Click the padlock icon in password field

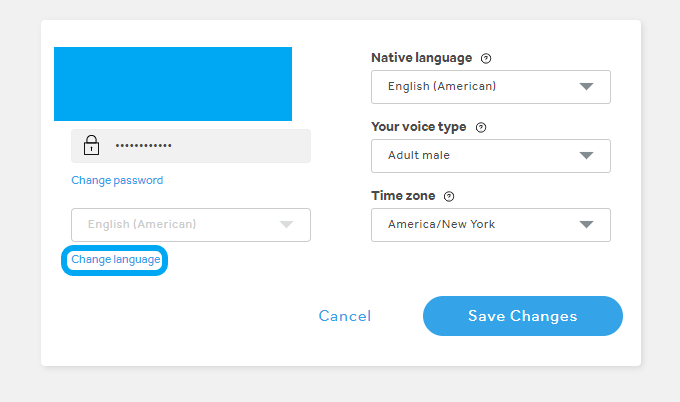point(91,146)
